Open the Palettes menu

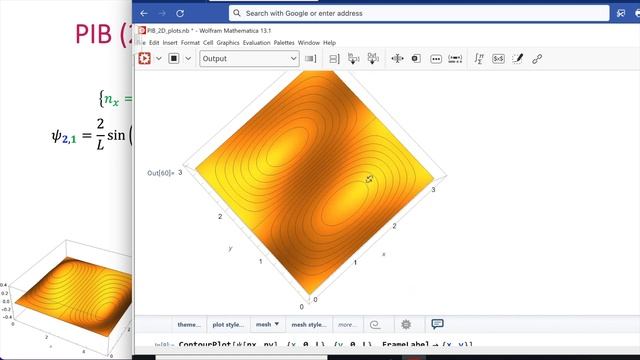click(284, 42)
